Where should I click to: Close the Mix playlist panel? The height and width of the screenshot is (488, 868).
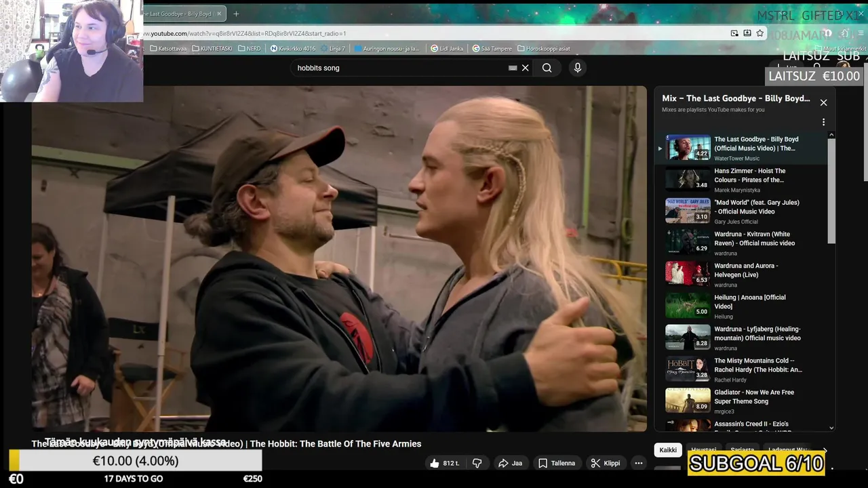coord(823,102)
